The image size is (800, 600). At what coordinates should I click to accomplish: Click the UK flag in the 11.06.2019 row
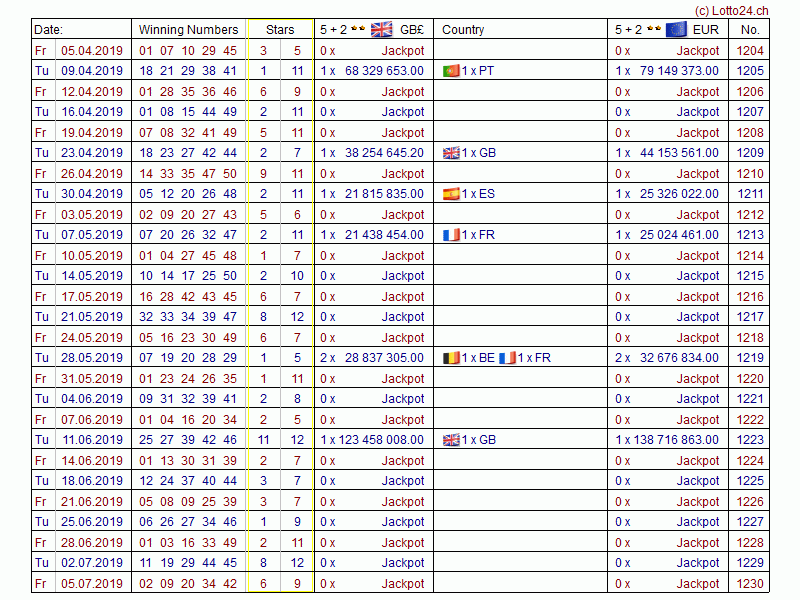click(450, 440)
